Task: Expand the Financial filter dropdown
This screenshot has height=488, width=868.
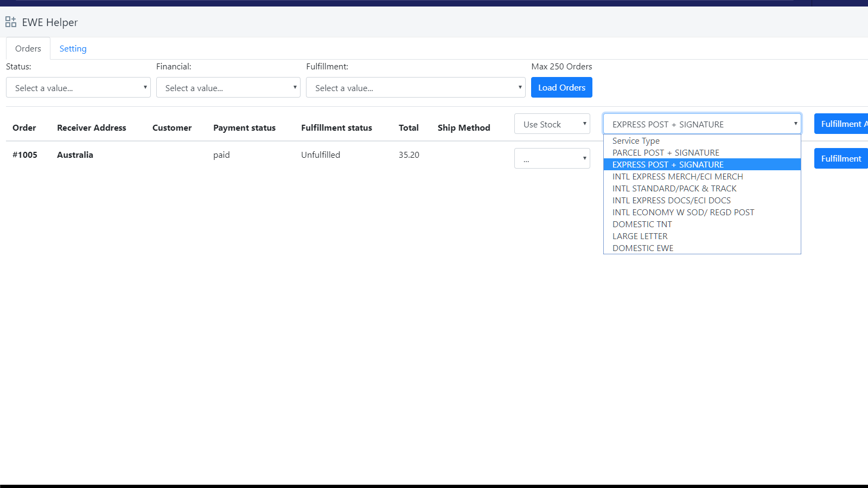Action: pyautogui.click(x=228, y=87)
